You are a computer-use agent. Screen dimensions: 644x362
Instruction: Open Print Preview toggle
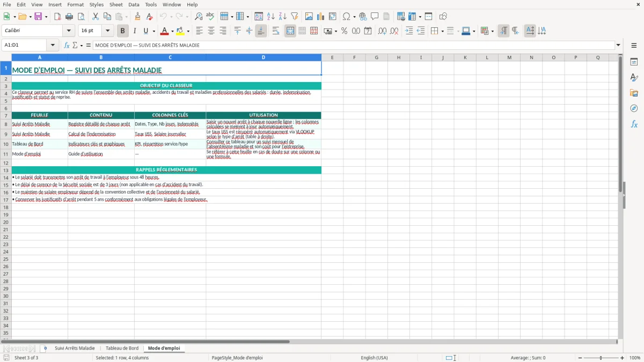[80, 17]
